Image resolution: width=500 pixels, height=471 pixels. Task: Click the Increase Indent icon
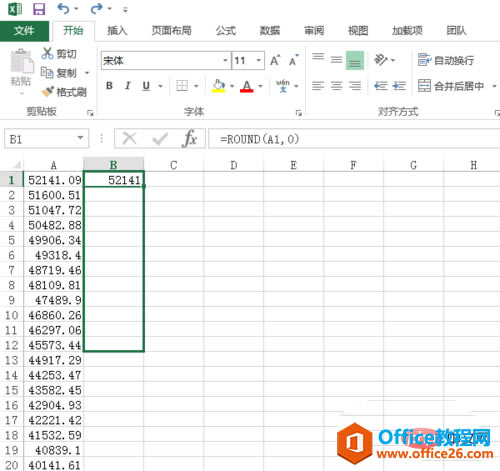pyautogui.click(x=399, y=86)
